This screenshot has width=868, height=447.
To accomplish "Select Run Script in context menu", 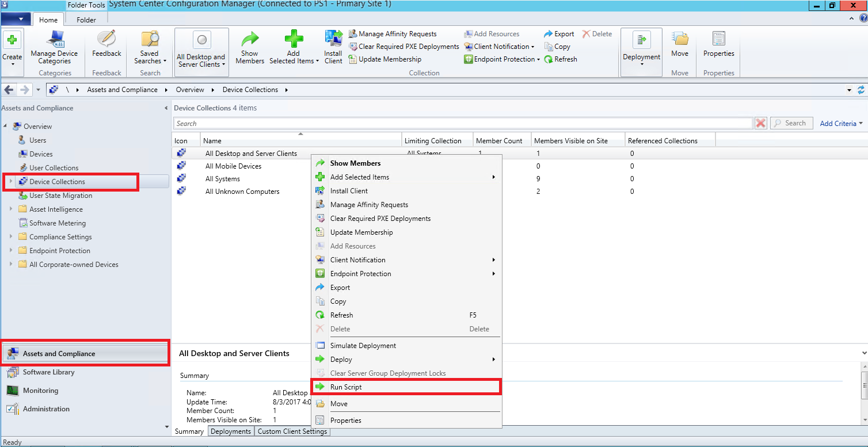I will pos(406,387).
